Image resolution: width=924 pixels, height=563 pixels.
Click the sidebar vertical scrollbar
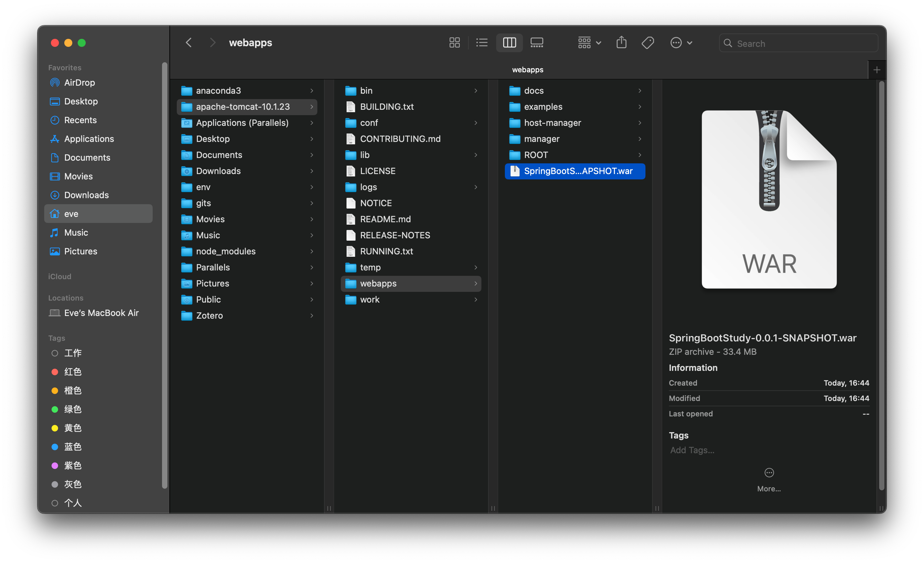[x=164, y=275]
